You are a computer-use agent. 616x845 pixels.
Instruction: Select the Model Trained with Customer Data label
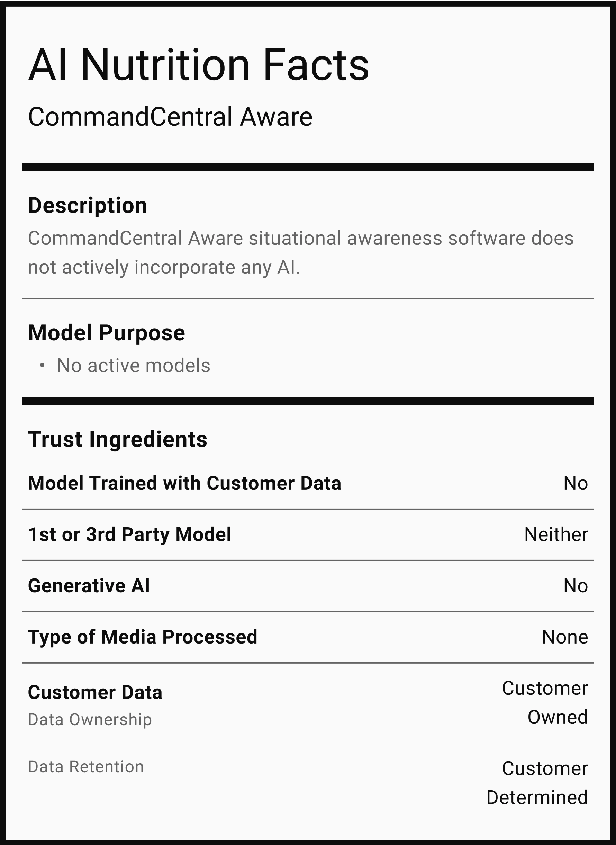[x=184, y=483]
